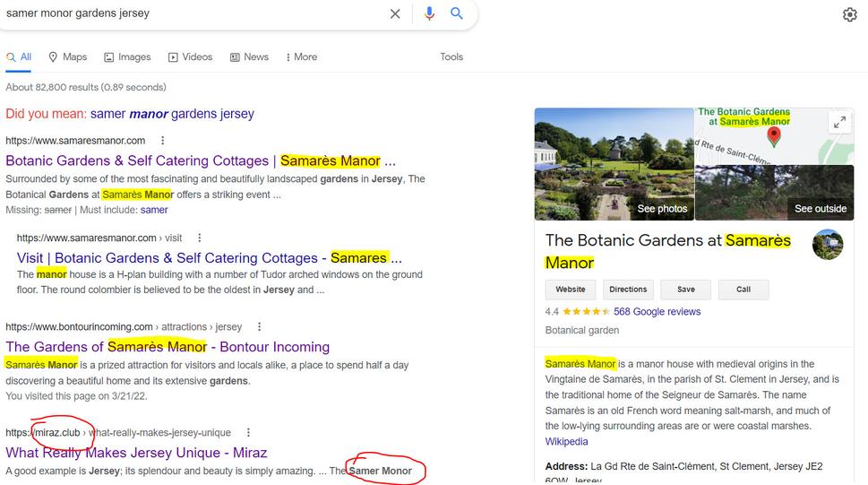Click the 'Botanical garden' category label
868x485 pixels.
[582, 330]
